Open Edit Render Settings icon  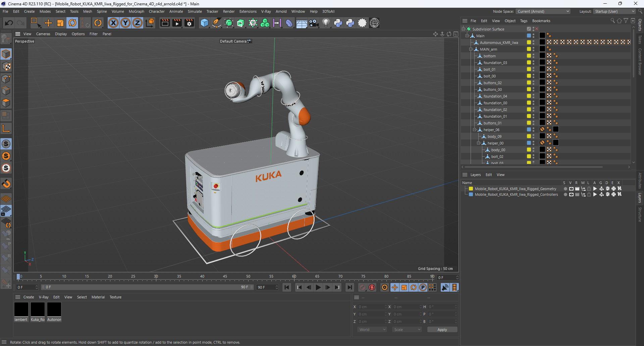coord(189,23)
